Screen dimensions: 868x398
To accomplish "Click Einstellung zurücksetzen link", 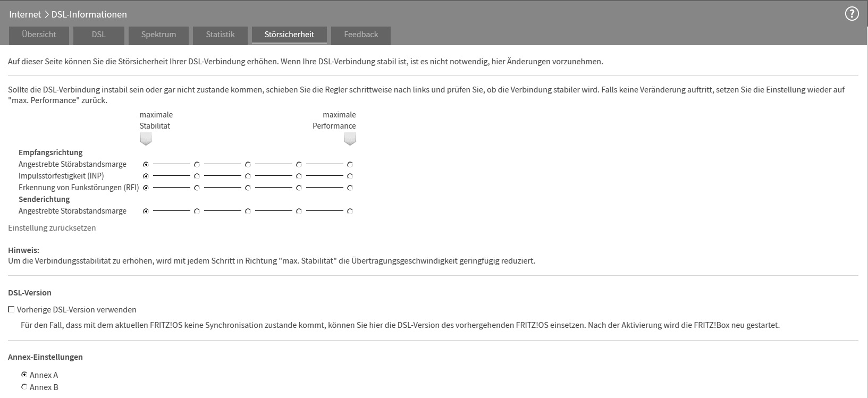I will pyautogui.click(x=52, y=227).
